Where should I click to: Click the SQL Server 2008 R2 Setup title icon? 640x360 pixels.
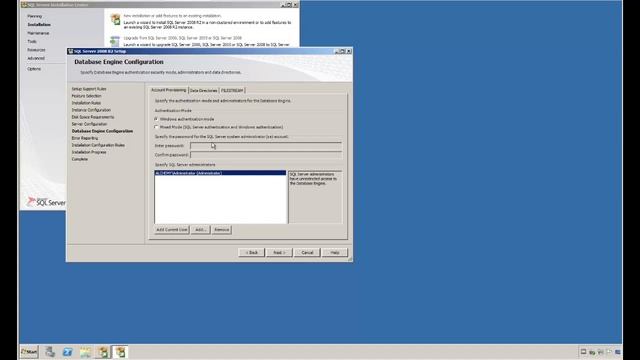click(71, 51)
